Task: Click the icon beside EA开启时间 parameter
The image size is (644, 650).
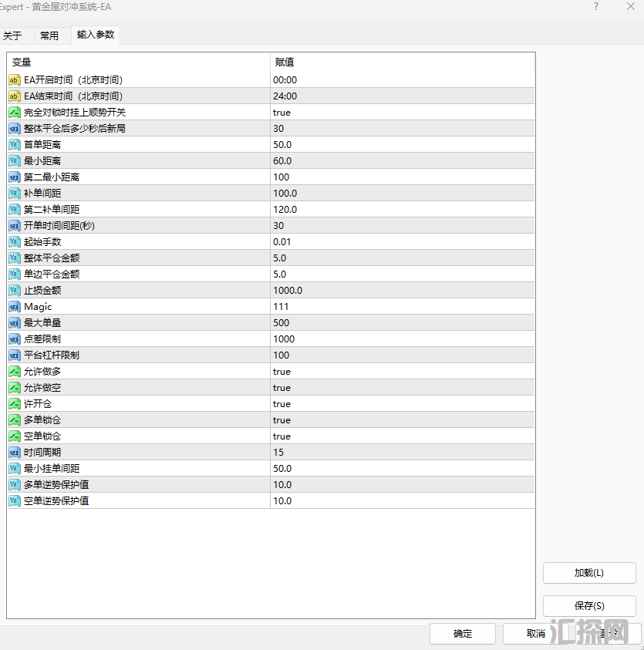Action: click(15, 80)
